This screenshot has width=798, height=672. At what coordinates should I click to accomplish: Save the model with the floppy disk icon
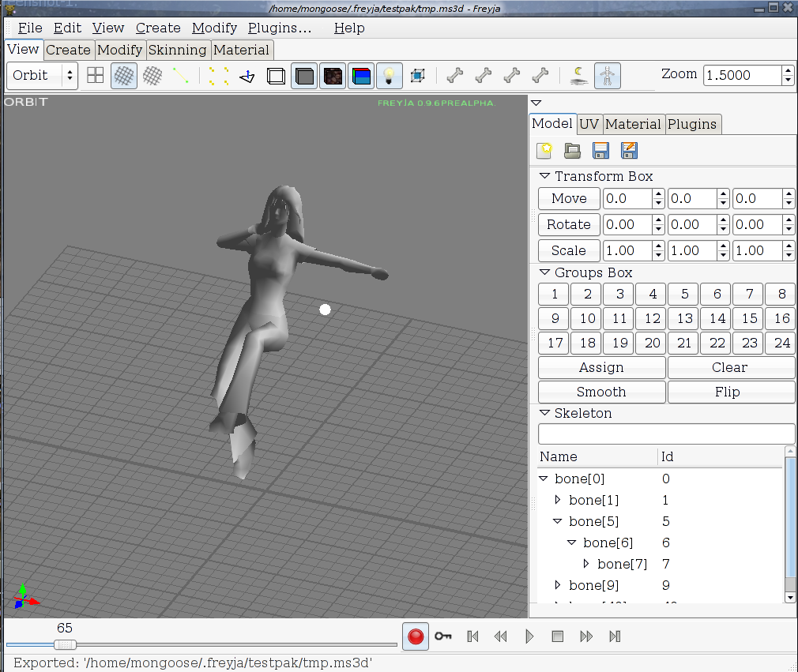click(x=601, y=151)
